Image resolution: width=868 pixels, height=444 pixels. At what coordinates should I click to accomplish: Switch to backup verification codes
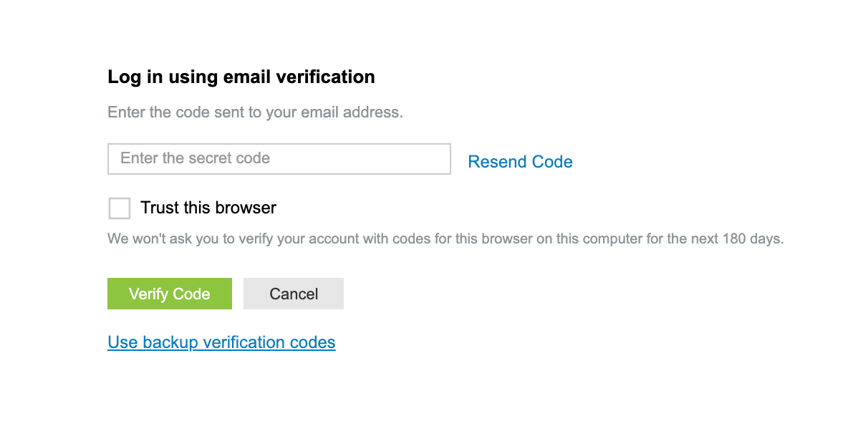[x=221, y=342]
